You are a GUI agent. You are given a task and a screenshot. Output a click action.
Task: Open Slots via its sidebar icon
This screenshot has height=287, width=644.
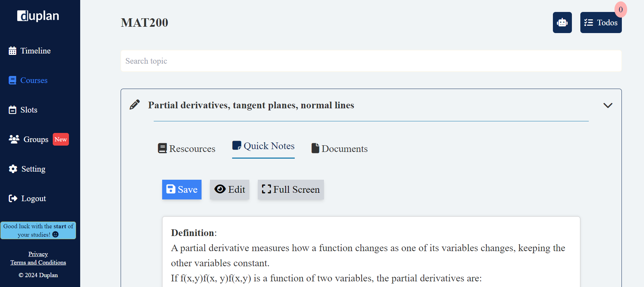tap(12, 109)
